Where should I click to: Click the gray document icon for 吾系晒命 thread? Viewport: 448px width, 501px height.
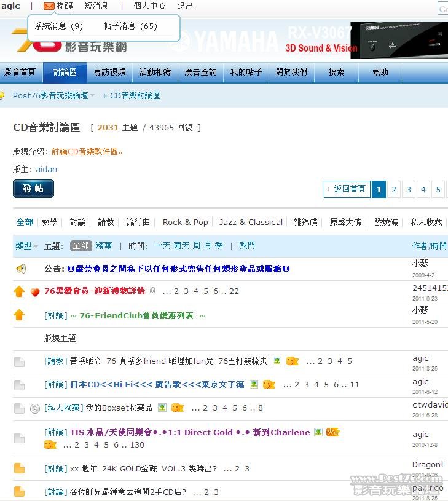pos(20,361)
